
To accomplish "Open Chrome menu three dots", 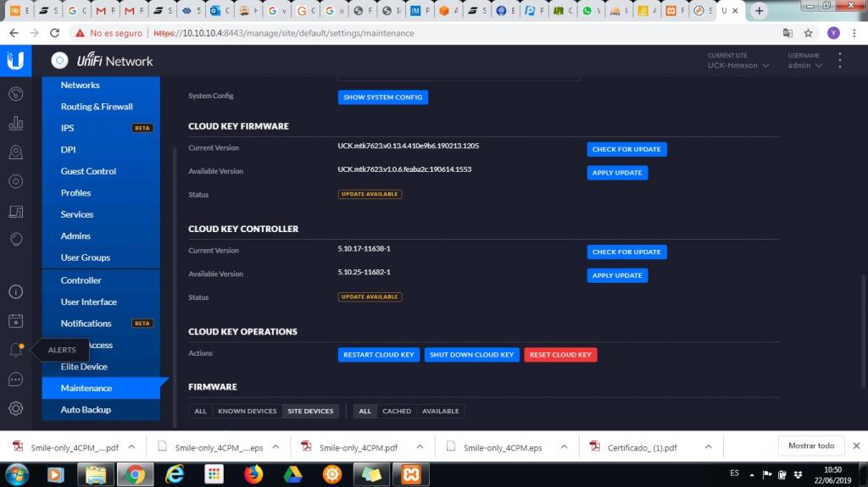I will pos(854,33).
